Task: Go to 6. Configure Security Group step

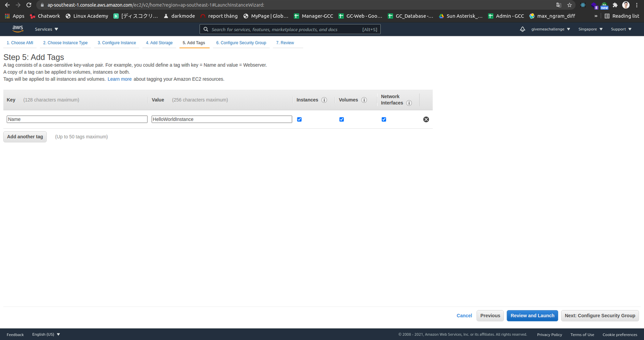Action: pyautogui.click(x=241, y=43)
